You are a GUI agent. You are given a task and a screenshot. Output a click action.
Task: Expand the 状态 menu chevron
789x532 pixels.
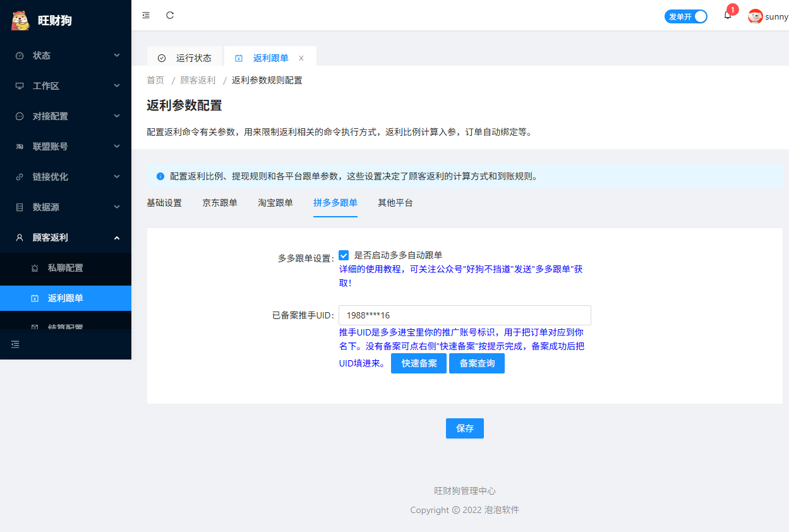[117, 56]
